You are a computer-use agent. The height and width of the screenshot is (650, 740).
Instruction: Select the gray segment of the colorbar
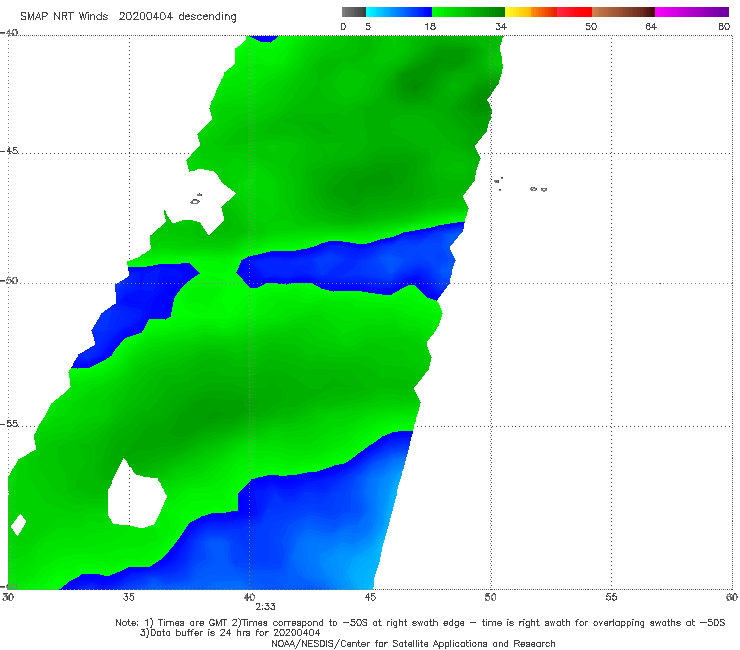click(x=353, y=12)
